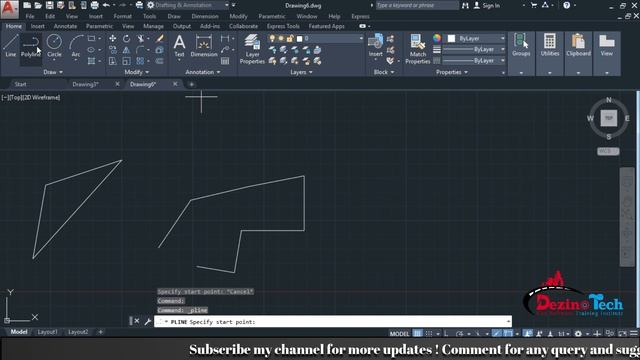Image resolution: width=640 pixels, height=360 pixels.
Task: Select the Arc tool
Action: pyautogui.click(x=76, y=46)
